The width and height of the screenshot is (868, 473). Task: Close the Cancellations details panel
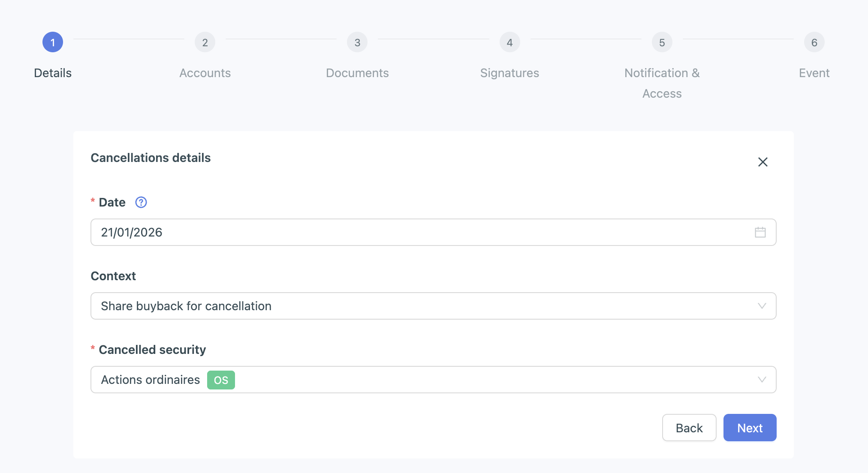tap(763, 162)
